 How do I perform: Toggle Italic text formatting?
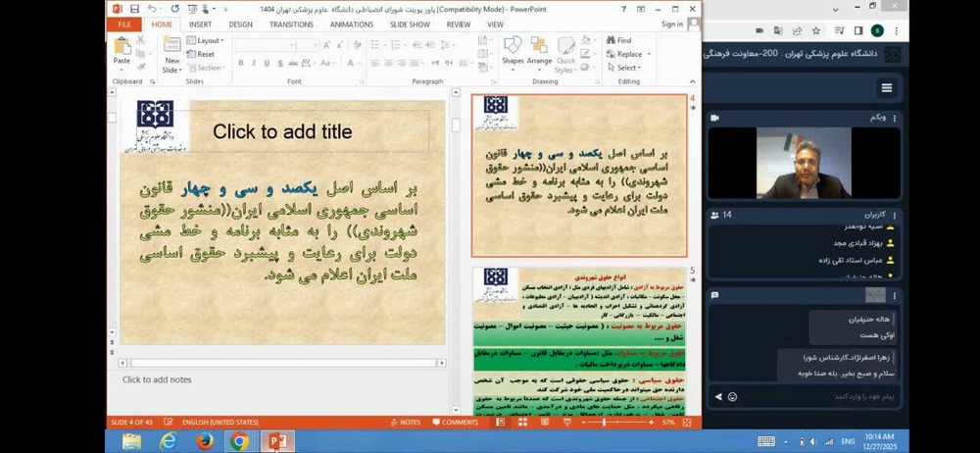click(253, 63)
